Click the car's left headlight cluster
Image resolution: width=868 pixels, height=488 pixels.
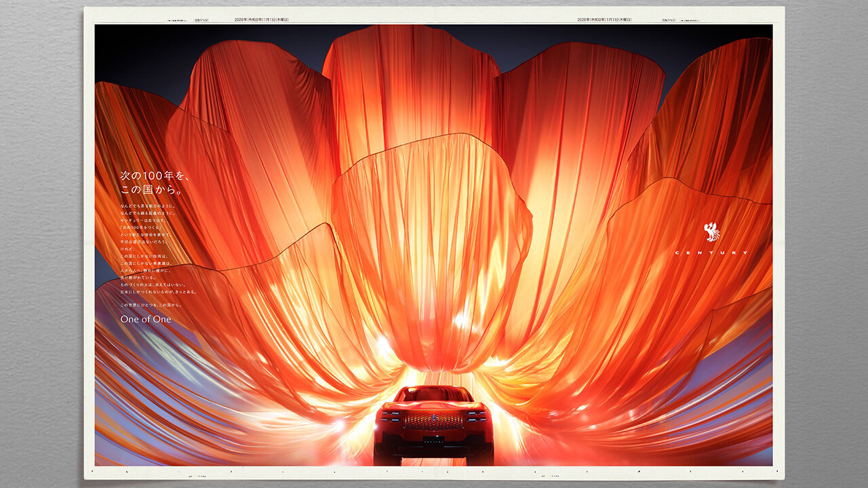pyautogui.click(x=390, y=416)
